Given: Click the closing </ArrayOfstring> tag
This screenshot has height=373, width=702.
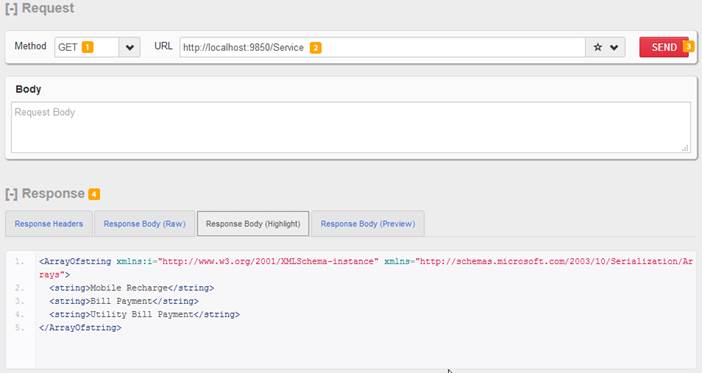Looking at the screenshot, I should click(80, 328).
